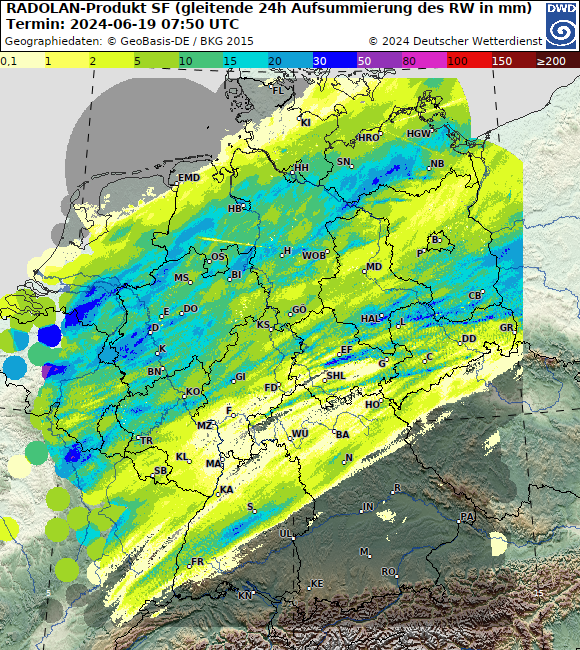The height and width of the screenshot is (650, 580).
Task: Click the KS city label
Action: coord(263,324)
